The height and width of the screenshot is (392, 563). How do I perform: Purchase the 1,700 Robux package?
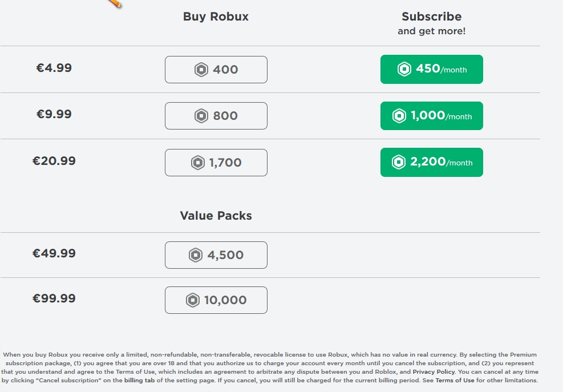pyautogui.click(x=216, y=162)
